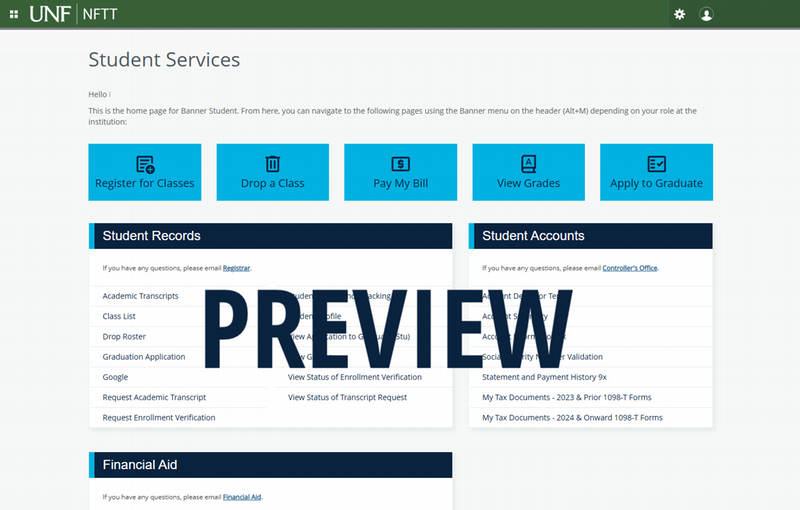
Task: Click the UNF logo in header
Action: (47, 14)
